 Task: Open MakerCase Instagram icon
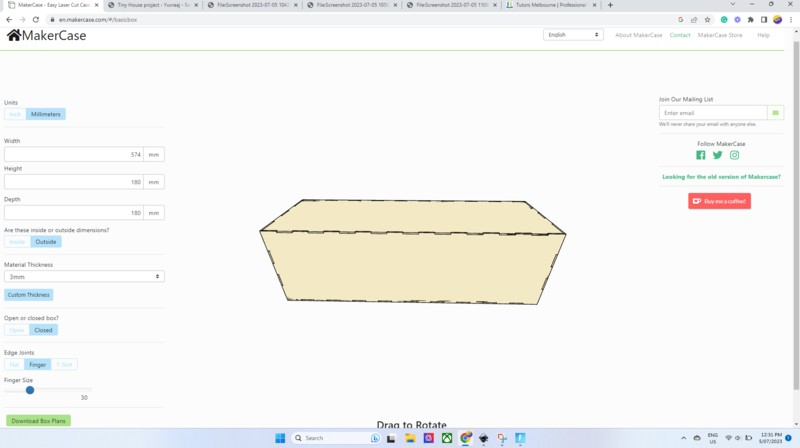(x=734, y=155)
